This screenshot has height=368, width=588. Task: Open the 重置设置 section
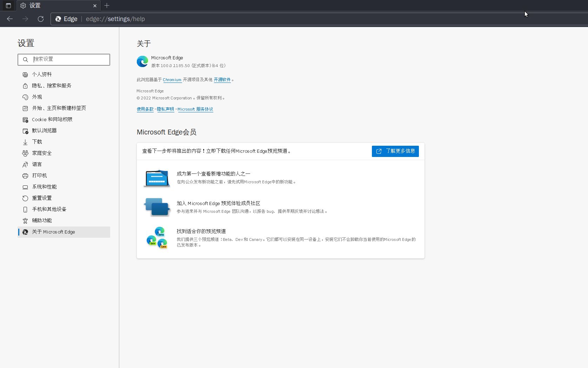41,198
